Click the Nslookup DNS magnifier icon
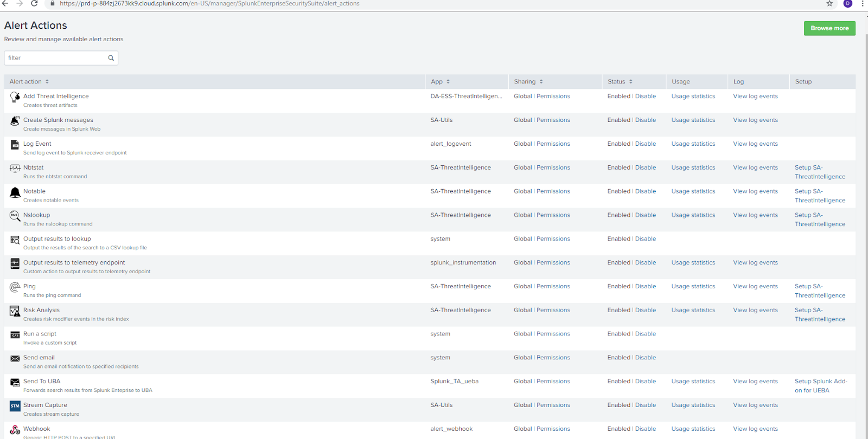This screenshot has width=868, height=439. 15,216
